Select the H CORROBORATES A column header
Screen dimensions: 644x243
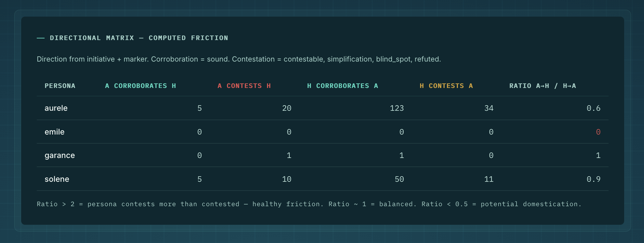tap(342, 86)
